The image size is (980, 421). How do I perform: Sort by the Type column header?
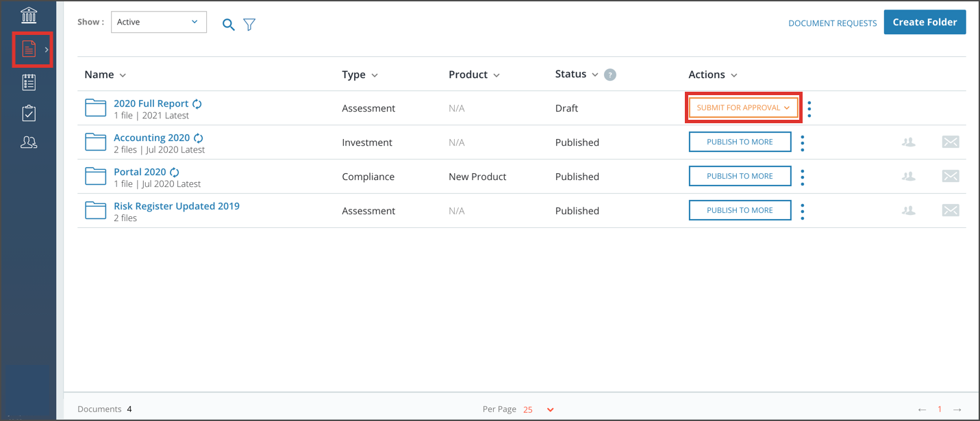[x=360, y=75]
